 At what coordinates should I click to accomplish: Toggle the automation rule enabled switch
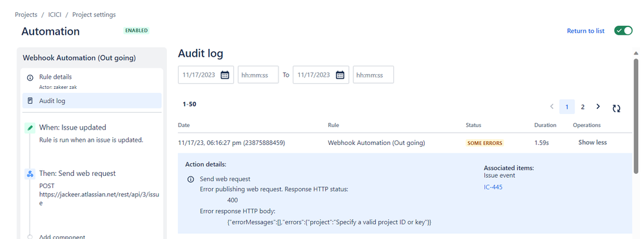623,31
